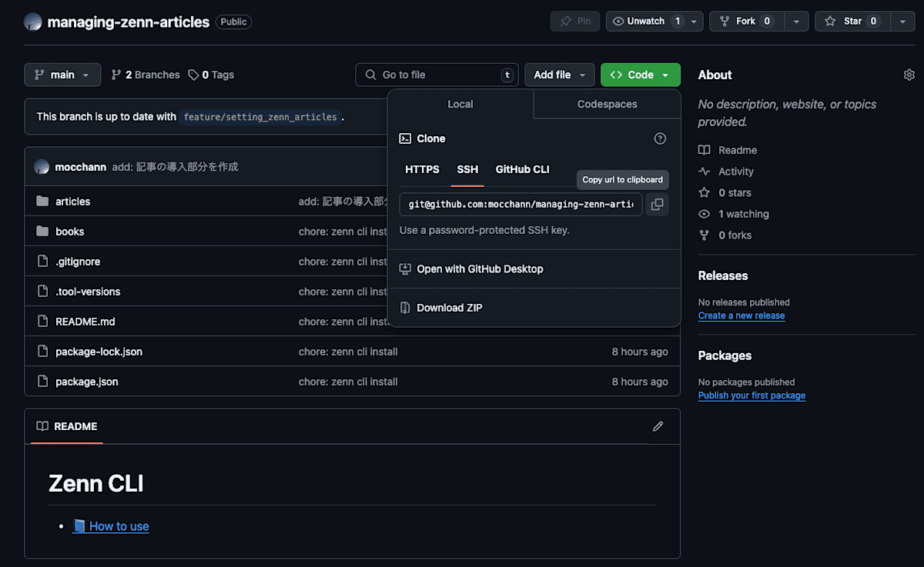924x567 pixels.
Task: Open the articles folder icon
Action: coord(42,202)
